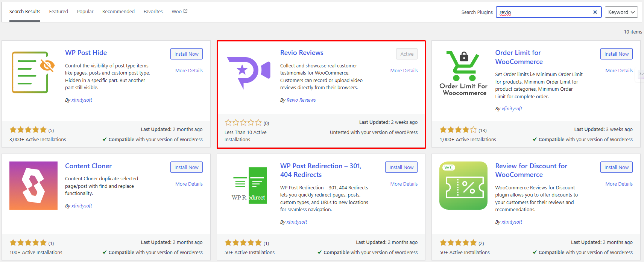Open More Details for Order Limit for WooCommerce
The width and height of the screenshot is (644, 262).
pos(619,70)
